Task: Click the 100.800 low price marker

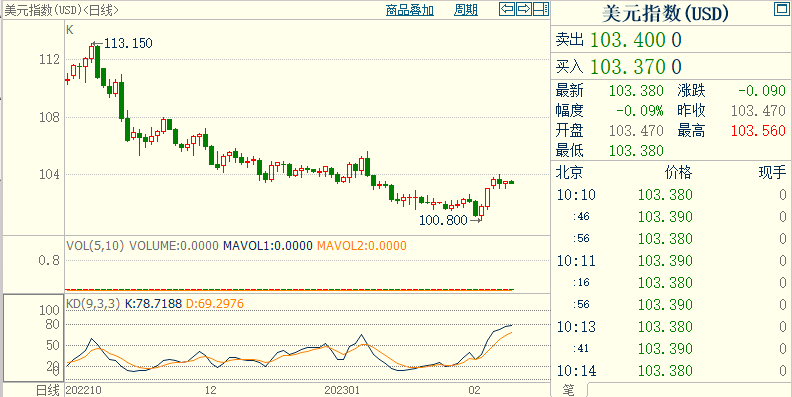Action: coord(443,220)
